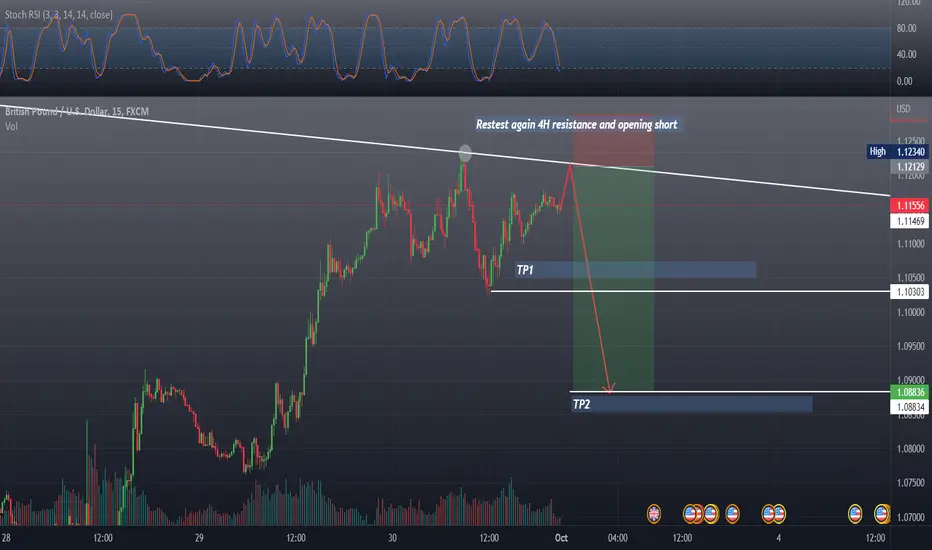Select the gray circle marker on trendline
The image size is (932, 550).
click(x=465, y=153)
